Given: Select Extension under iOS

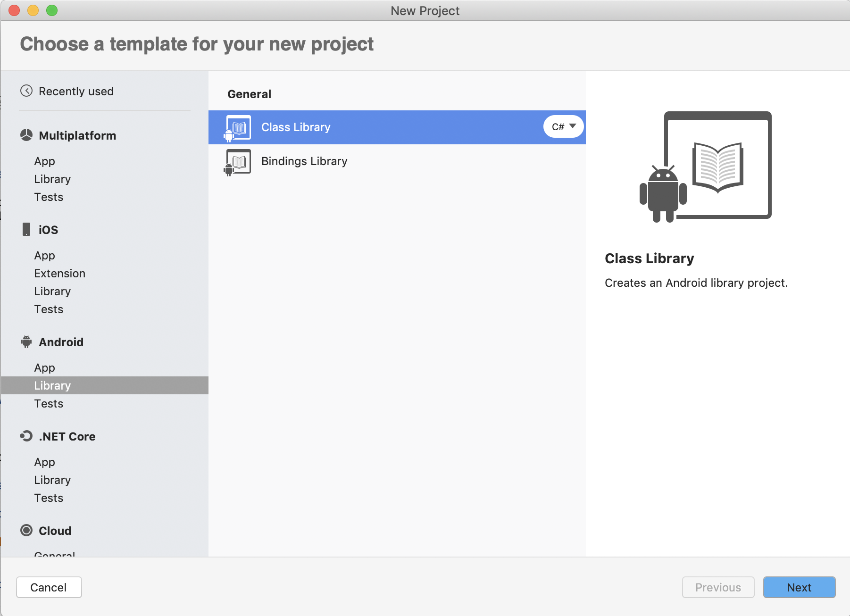Looking at the screenshot, I should 59,274.
